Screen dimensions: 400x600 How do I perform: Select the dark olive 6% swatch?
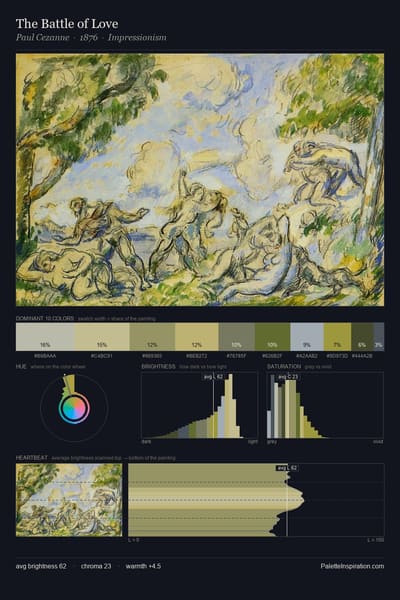point(362,337)
